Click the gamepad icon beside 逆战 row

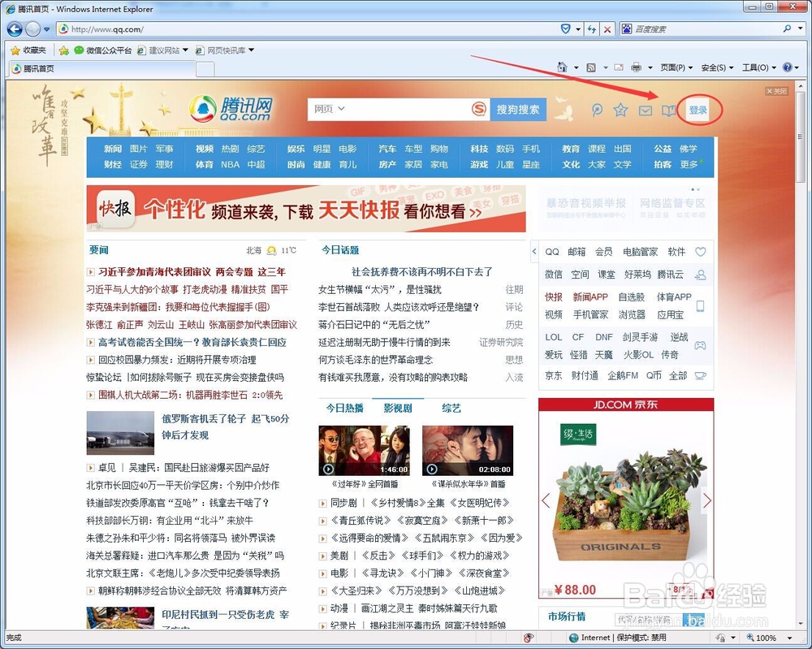[x=700, y=345]
